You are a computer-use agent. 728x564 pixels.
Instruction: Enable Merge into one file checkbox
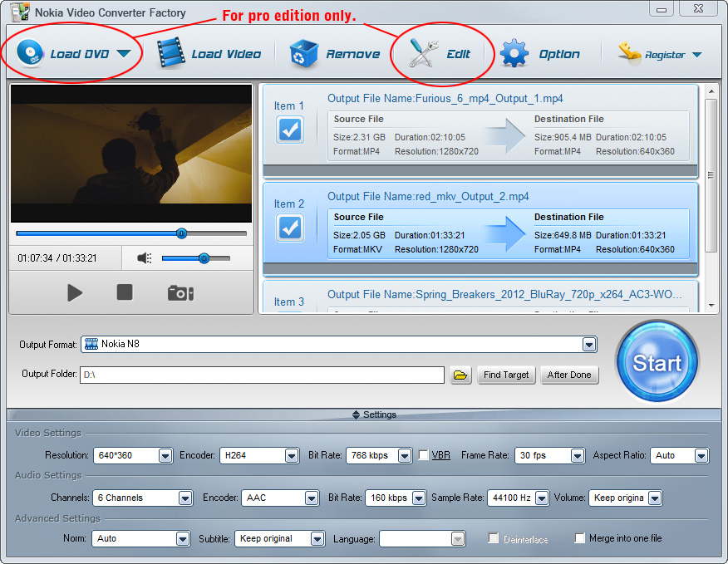pos(579,538)
